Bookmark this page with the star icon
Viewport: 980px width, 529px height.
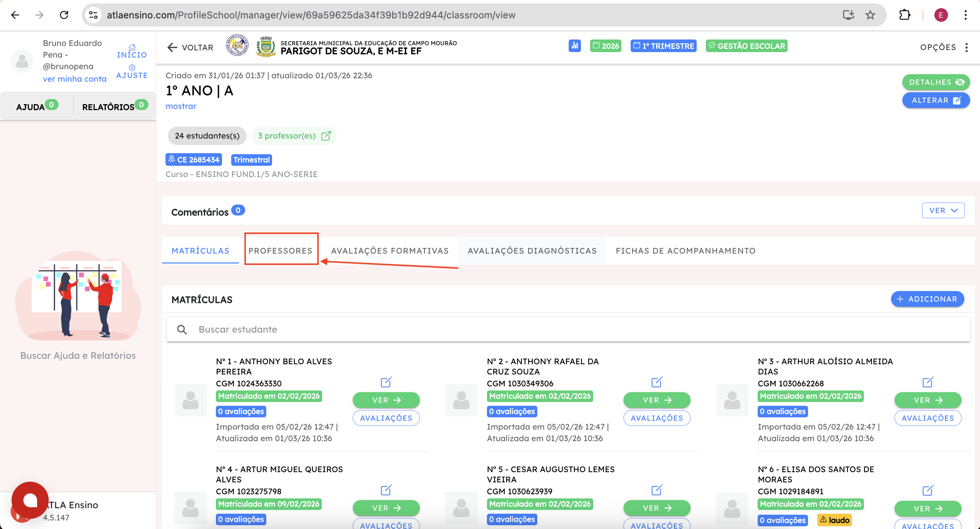coord(870,15)
